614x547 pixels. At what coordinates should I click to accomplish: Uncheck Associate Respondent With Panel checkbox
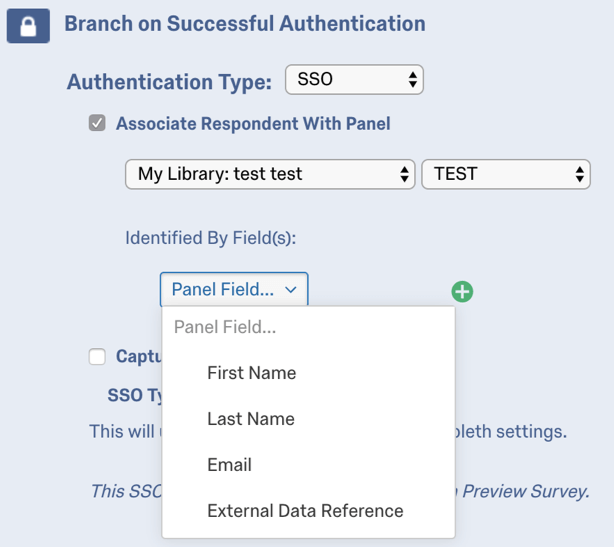(97, 124)
